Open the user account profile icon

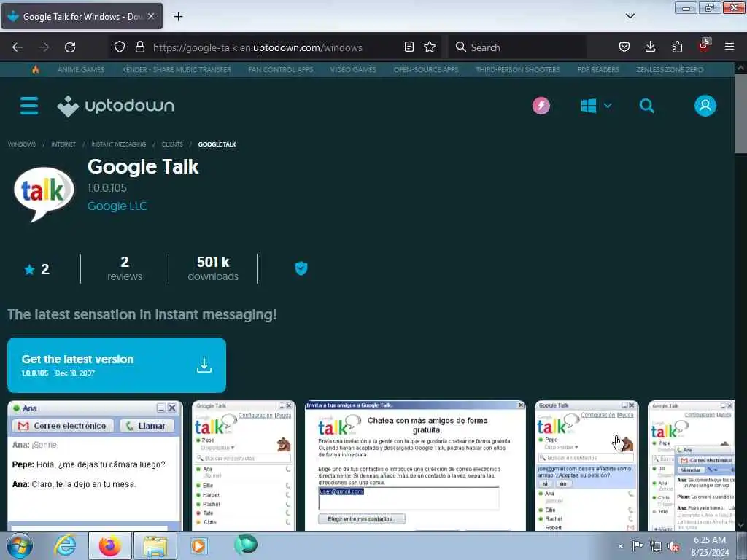coord(705,106)
